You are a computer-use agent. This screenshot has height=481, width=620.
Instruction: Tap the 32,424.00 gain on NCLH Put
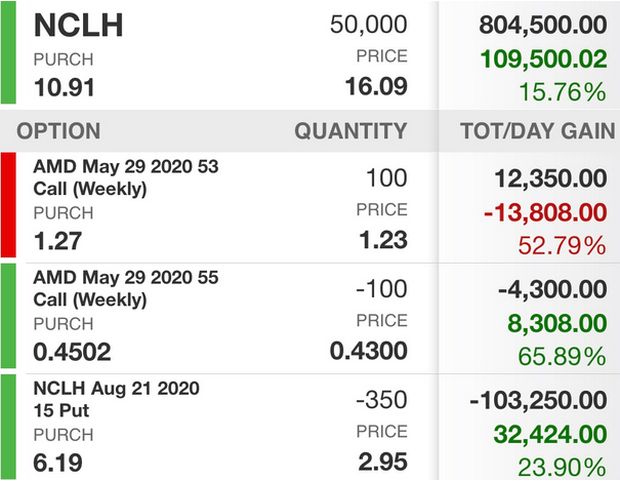point(550,434)
